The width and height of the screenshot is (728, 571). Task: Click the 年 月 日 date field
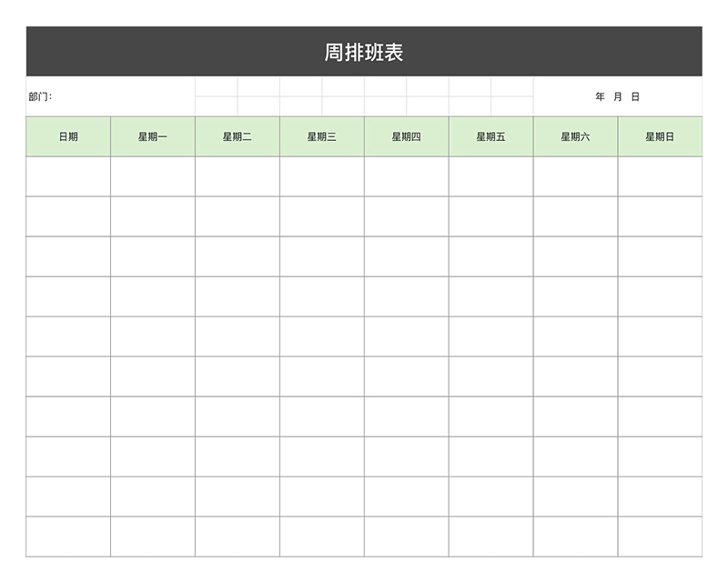coord(617,96)
